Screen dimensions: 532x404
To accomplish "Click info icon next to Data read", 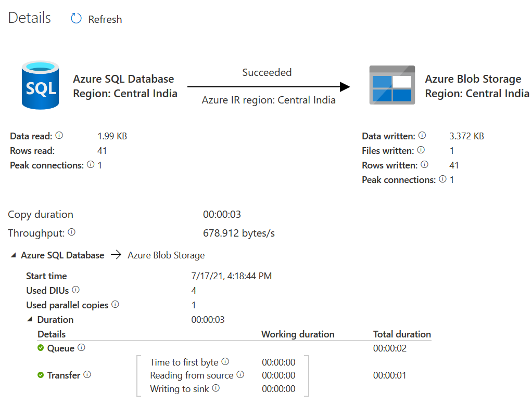I will coord(59,136).
